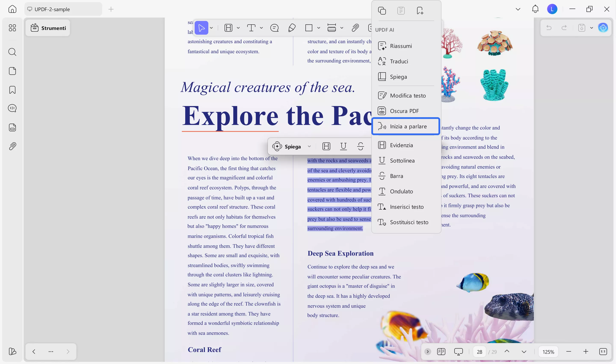Click the AI assistant chat icon in sidebar
This screenshot has width=616, height=364.
[12, 108]
